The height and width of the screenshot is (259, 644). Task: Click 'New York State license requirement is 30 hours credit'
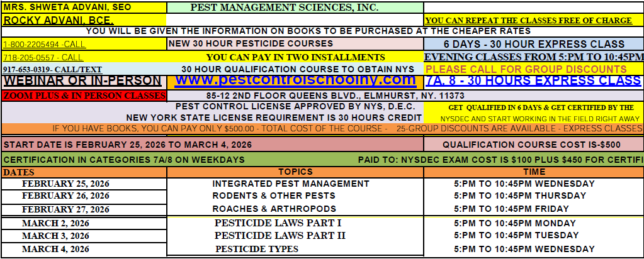pyautogui.click(x=274, y=118)
